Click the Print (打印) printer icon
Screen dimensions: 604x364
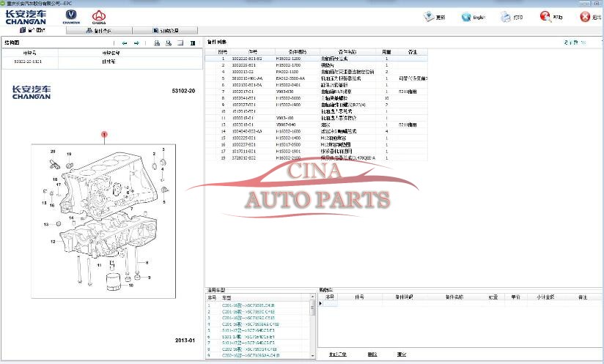(506, 17)
